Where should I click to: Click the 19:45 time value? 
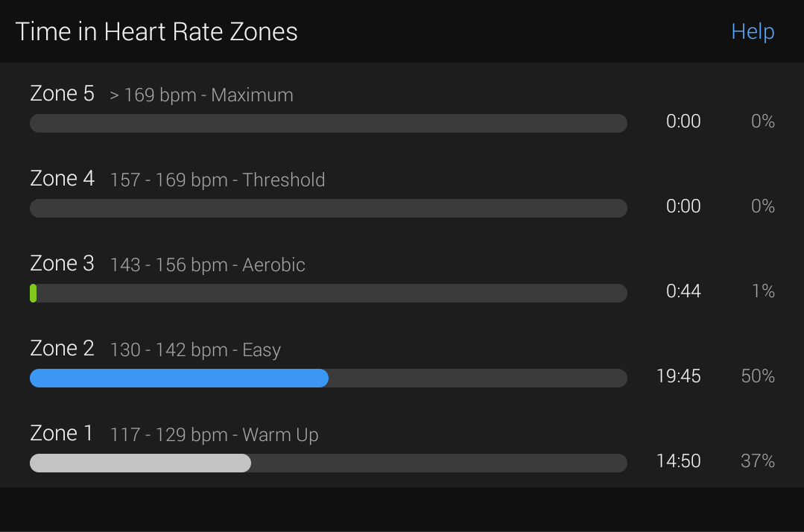tap(678, 376)
